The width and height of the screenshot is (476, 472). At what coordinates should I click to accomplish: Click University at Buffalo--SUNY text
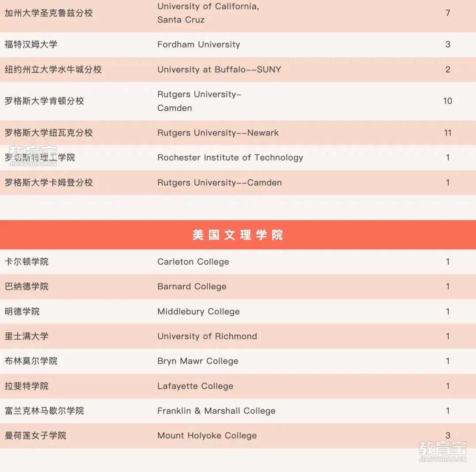pyautogui.click(x=219, y=70)
